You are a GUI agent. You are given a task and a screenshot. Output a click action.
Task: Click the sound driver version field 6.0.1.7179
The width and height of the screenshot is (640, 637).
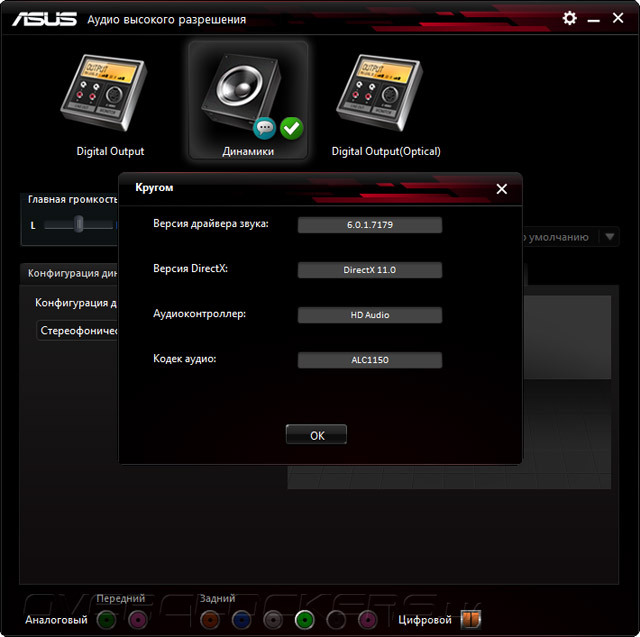pos(370,225)
